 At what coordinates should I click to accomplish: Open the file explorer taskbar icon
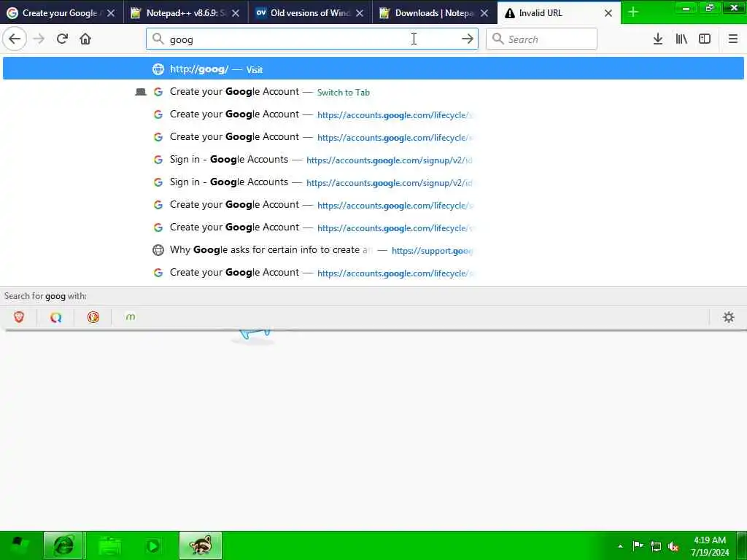click(109, 545)
